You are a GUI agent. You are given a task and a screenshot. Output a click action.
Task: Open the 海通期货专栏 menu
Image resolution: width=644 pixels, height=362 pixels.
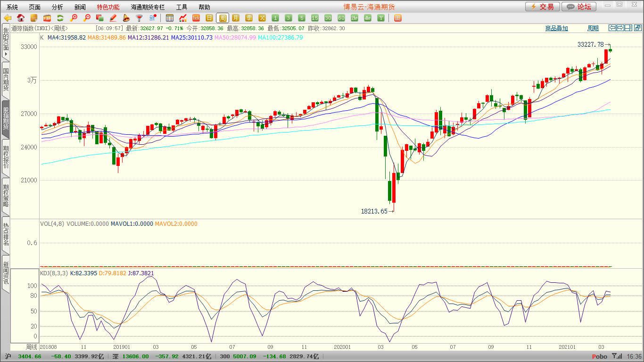click(148, 7)
